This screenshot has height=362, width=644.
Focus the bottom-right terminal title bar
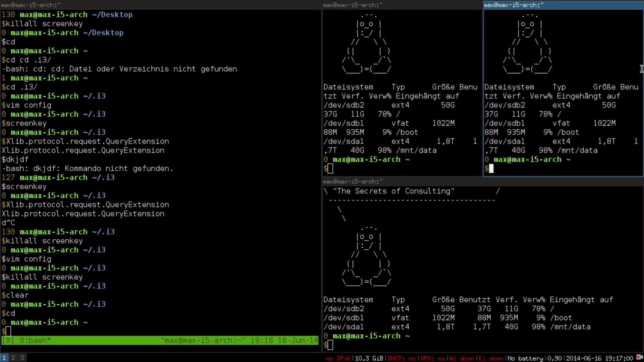(483, 181)
